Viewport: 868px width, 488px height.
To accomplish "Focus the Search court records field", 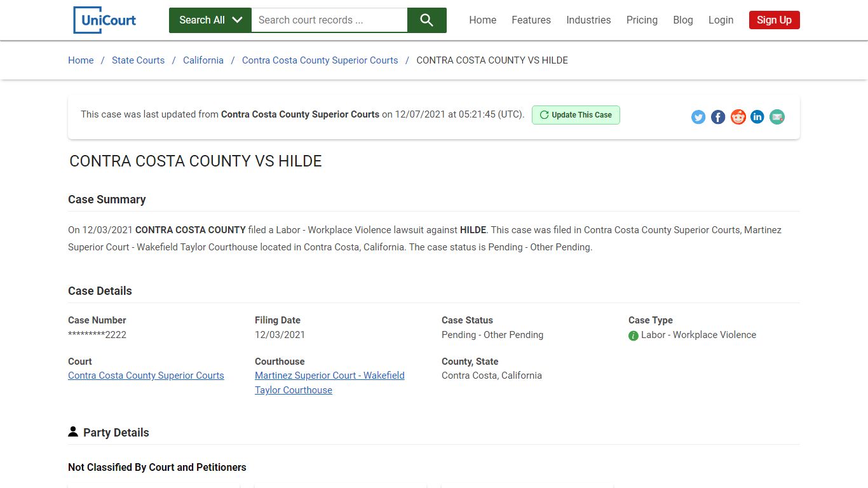I will pos(329,20).
